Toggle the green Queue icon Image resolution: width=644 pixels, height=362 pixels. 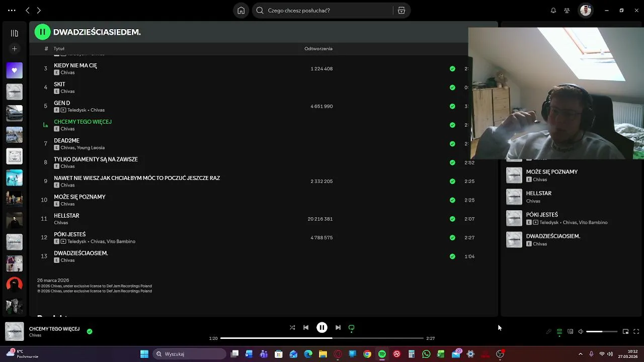pyautogui.click(x=559, y=332)
